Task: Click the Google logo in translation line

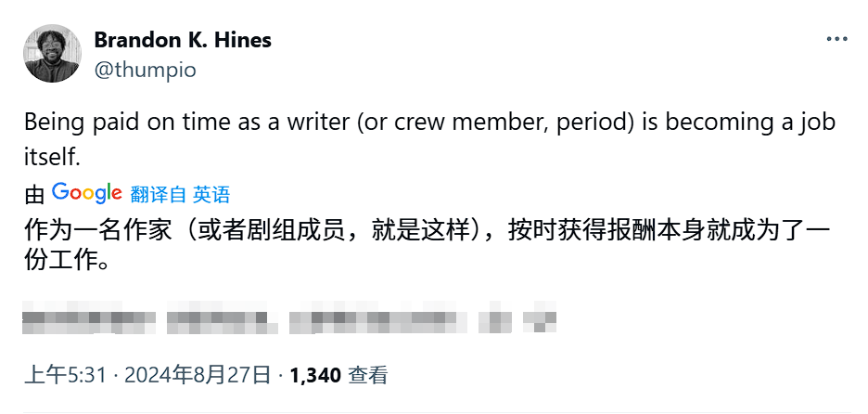Action: [x=87, y=193]
